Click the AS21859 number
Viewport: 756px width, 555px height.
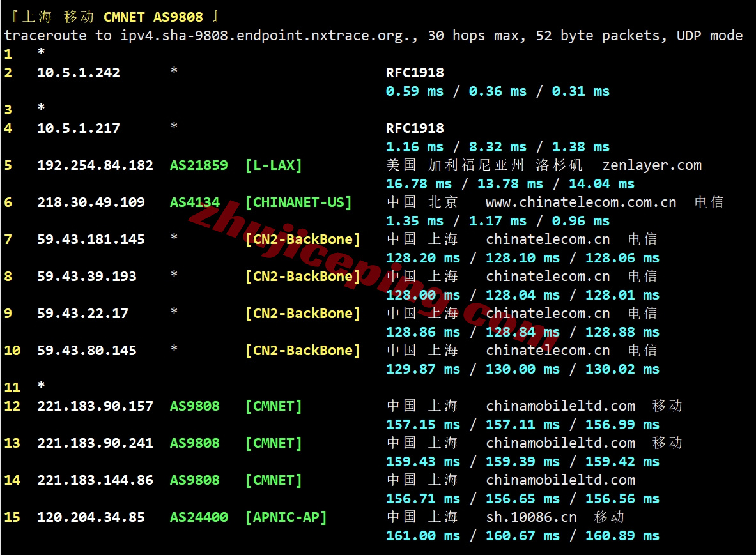point(199,165)
